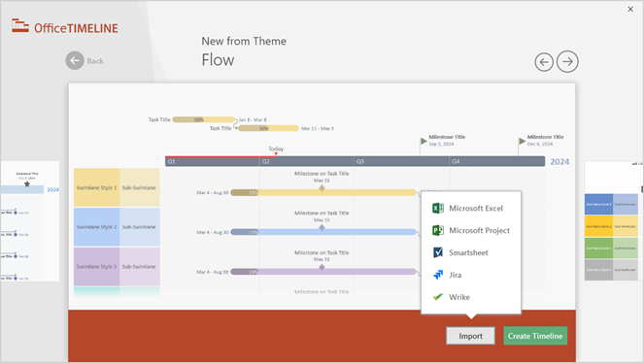Click the 'New from Theme' heading
The width and height of the screenshot is (644, 363).
click(x=244, y=41)
